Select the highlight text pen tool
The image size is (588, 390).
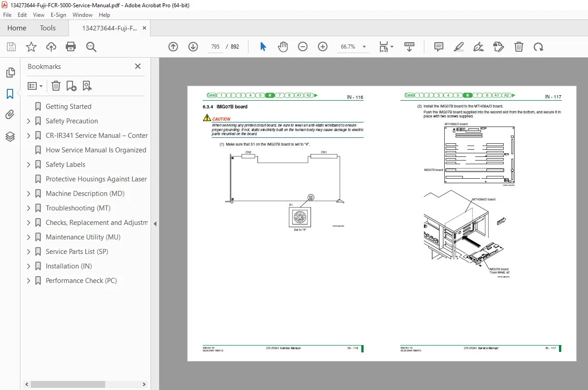pos(459,47)
